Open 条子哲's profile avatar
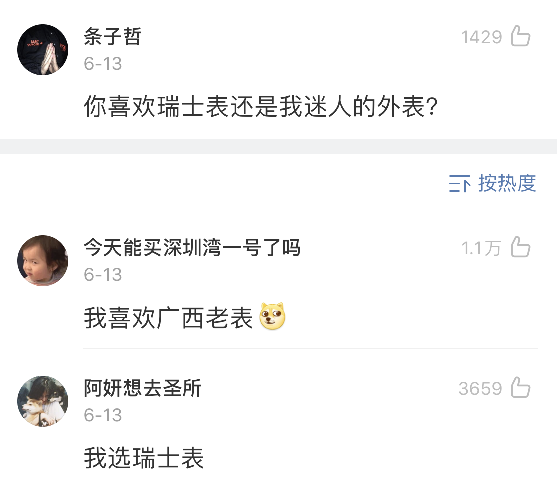557x485 pixels. [43, 49]
